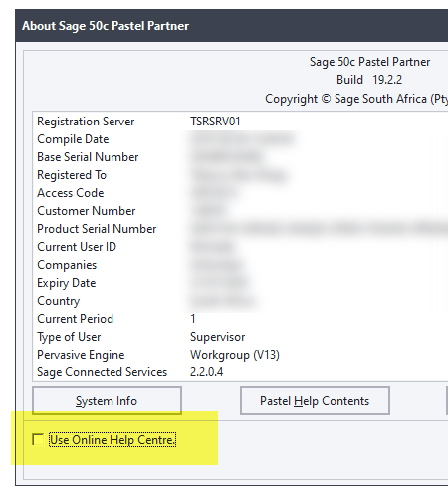Click the Copyright Sage South Africa line
The height and width of the screenshot is (490, 448).
356,99
